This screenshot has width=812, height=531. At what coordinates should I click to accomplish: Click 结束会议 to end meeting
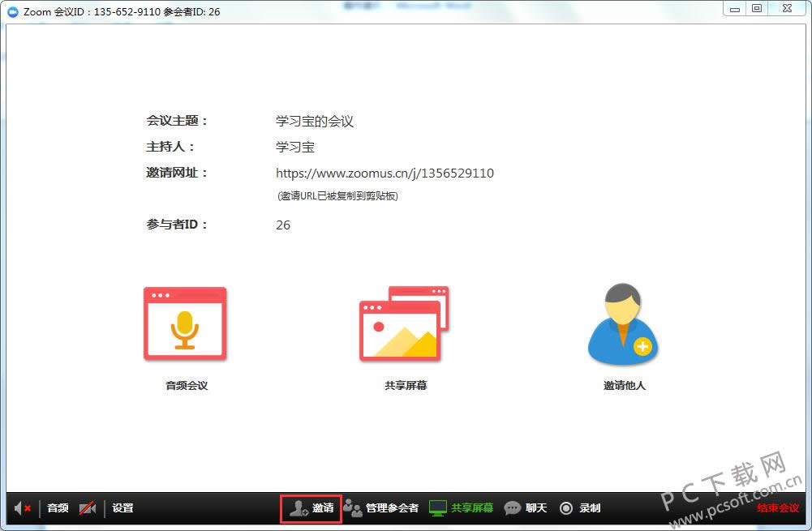[x=778, y=508]
